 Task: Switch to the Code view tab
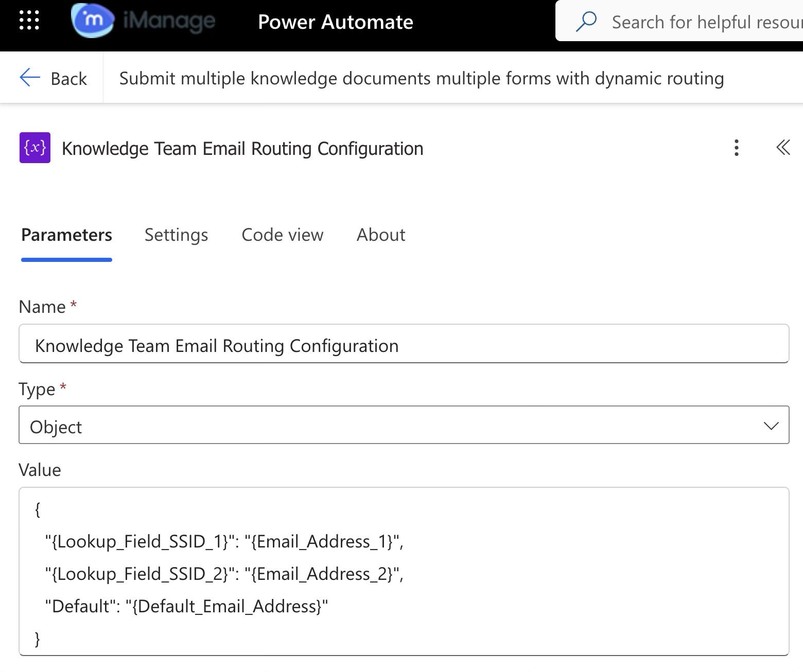[283, 235]
